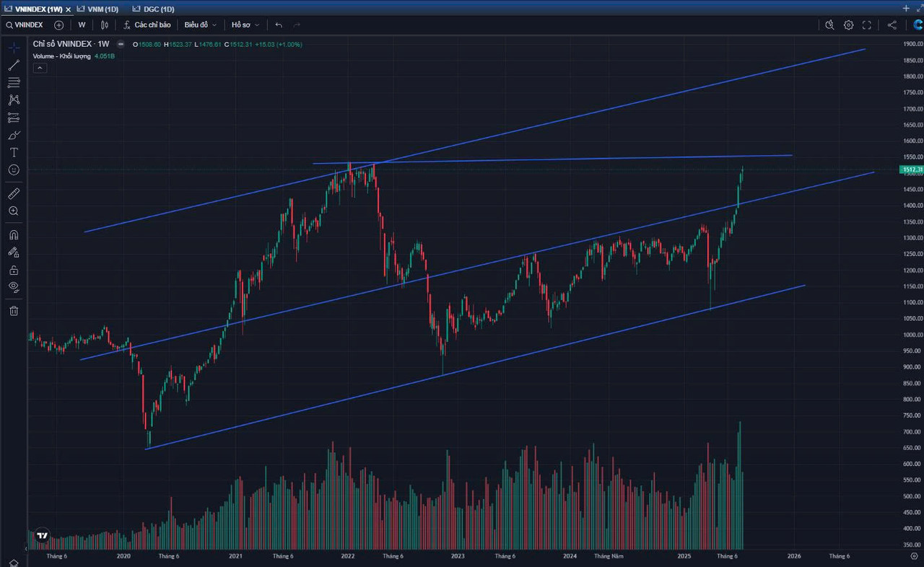The image size is (924, 567).
Task: Open the quick search magnifier icon
Action: pos(829,25)
